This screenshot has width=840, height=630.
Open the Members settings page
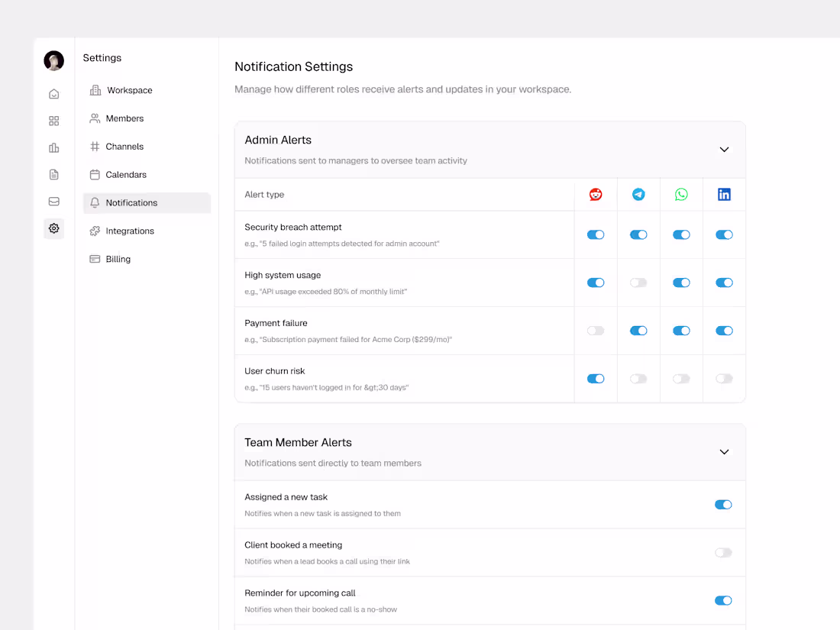pyautogui.click(x=123, y=118)
